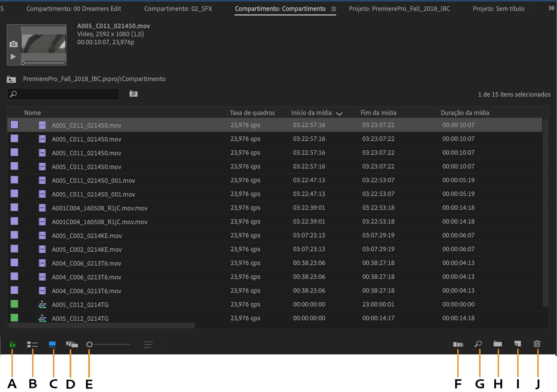Viewport: 557px width, 392px height.
Task: Click the trash Clear icon
Action: pyautogui.click(x=537, y=344)
